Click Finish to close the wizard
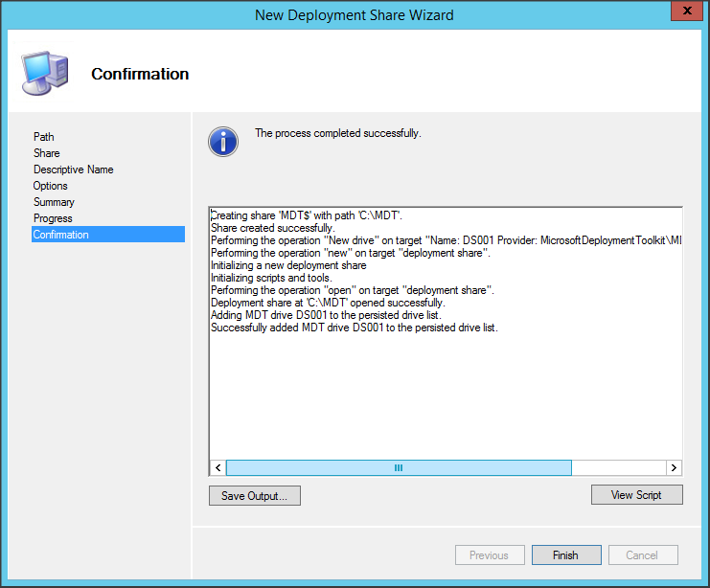The width and height of the screenshot is (710, 588). pyautogui.click(x=566, y=555)
